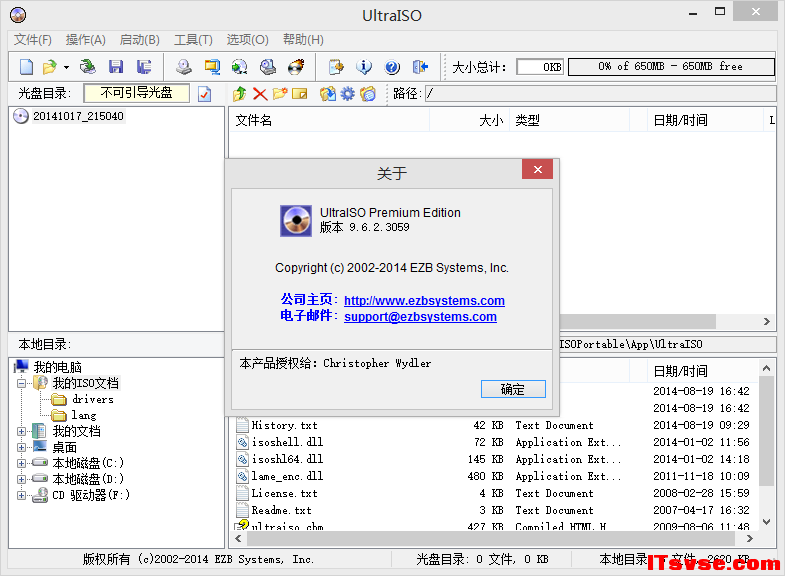
Task: Select the isoshl64.dll file row
Action: click(x=496, y=459)
